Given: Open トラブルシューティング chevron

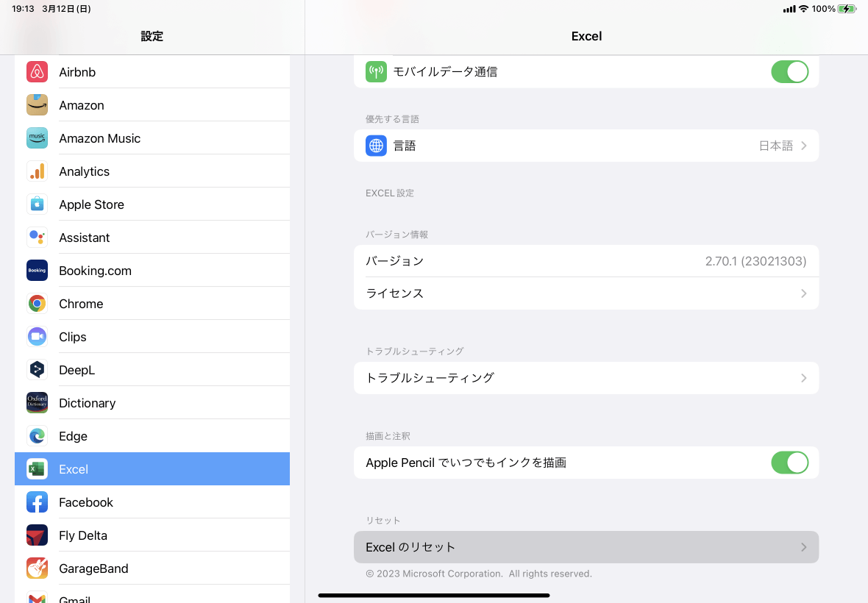Looking at the screenshot, I should (x=804, y=378).
